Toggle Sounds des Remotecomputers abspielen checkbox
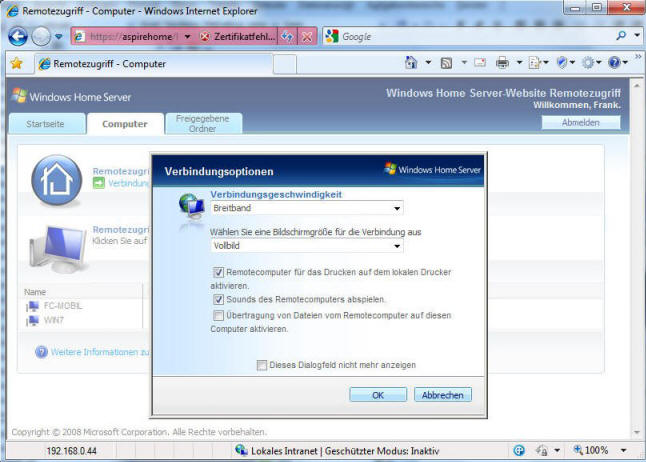Viewport: 646px width, 462px height. tap(218, 300)
